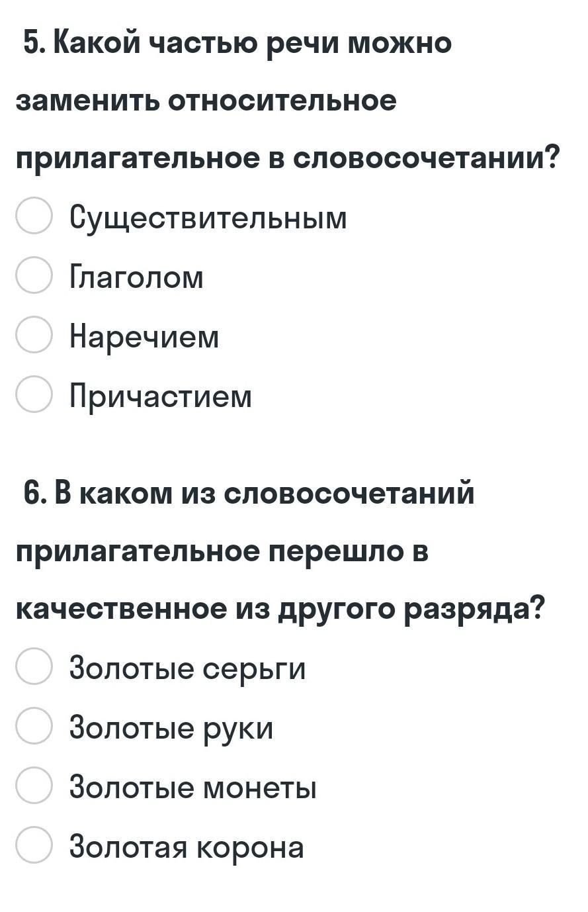Choose the Глаголом radio circle
588x912 pixels.
[34, 275]
